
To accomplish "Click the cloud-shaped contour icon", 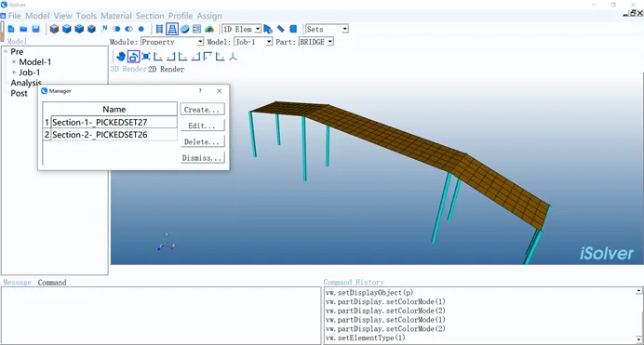I will pos(209,29).
